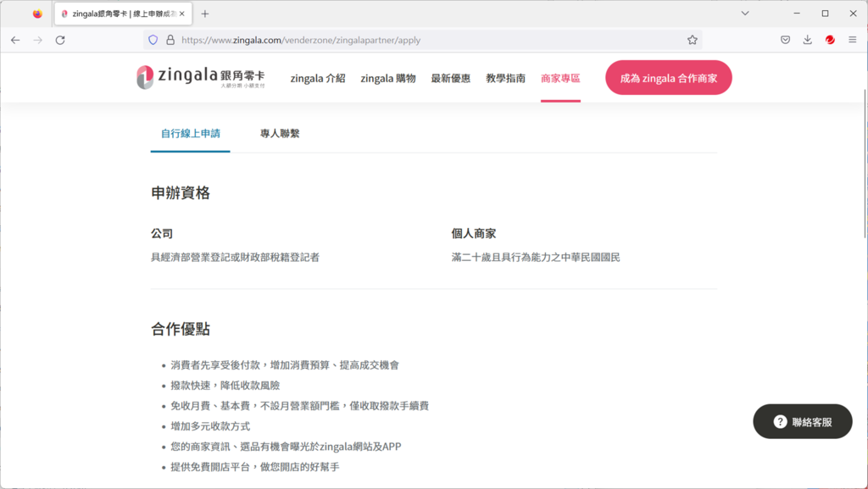Click bullet about 曝光於zingala網站及APP
Viewport: 868px width, 489px height.
tap(286, 447)
